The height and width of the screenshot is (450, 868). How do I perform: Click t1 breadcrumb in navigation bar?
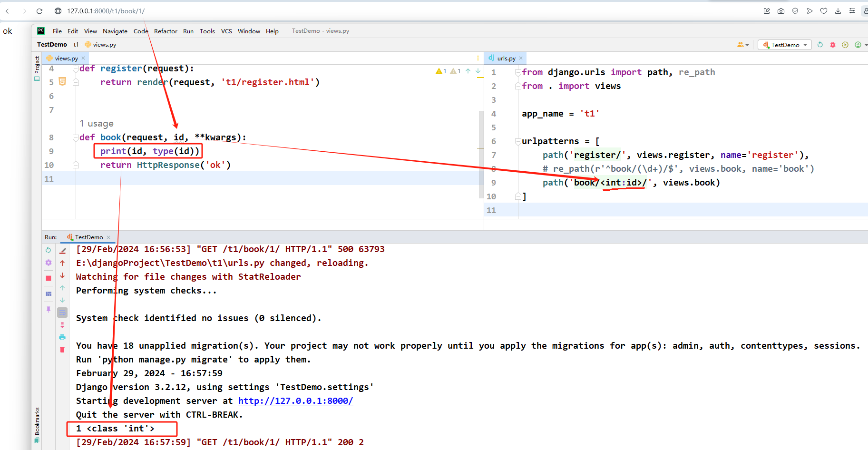point(76,44)
